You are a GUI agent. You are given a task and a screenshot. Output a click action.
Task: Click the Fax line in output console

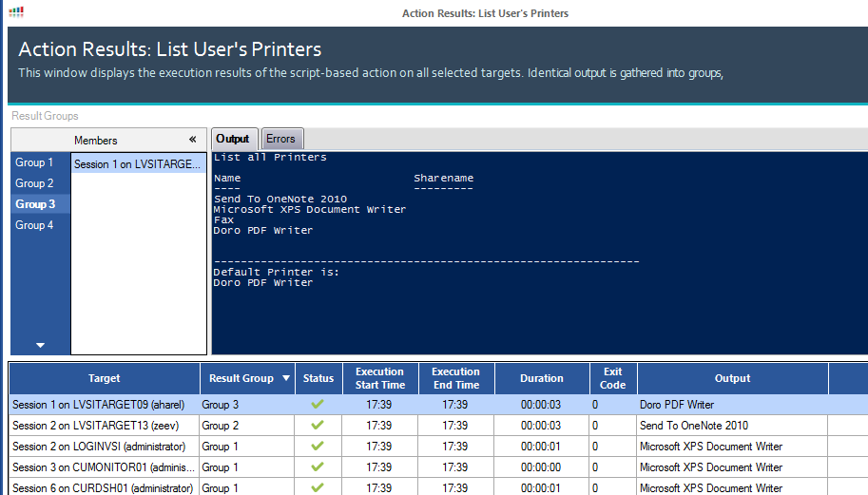223,220
